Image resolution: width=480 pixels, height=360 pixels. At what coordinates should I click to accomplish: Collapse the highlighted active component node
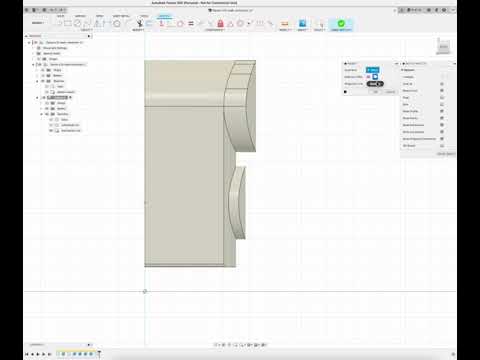[37, 97]
